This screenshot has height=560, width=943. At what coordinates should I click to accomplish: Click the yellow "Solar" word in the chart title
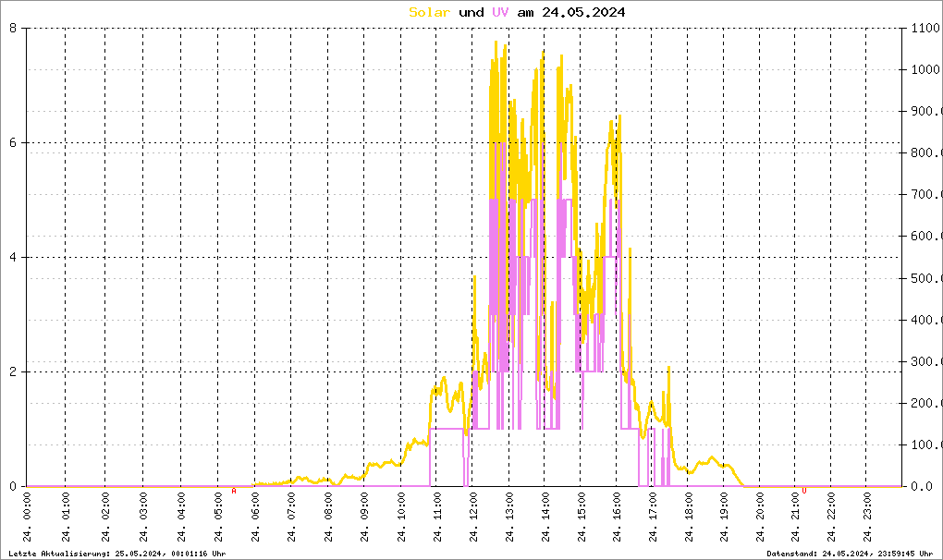click(x=429, y=12)
